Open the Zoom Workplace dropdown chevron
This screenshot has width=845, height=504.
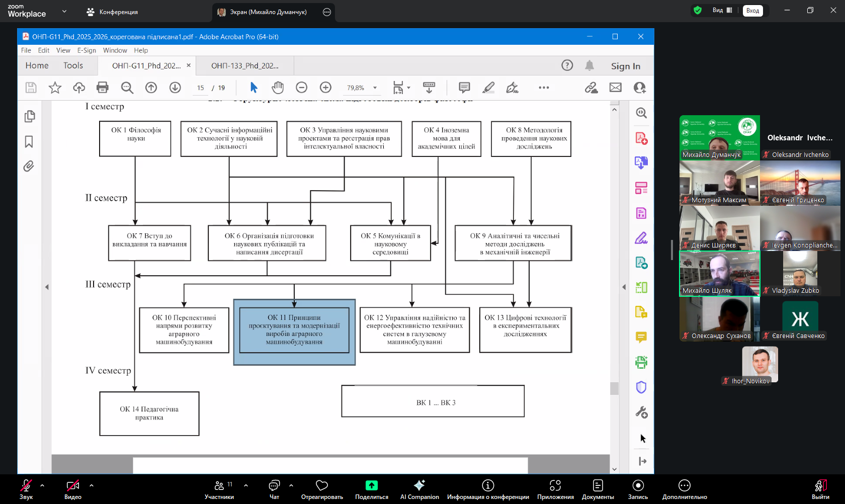pyautogui.click(x=64, y=11)
